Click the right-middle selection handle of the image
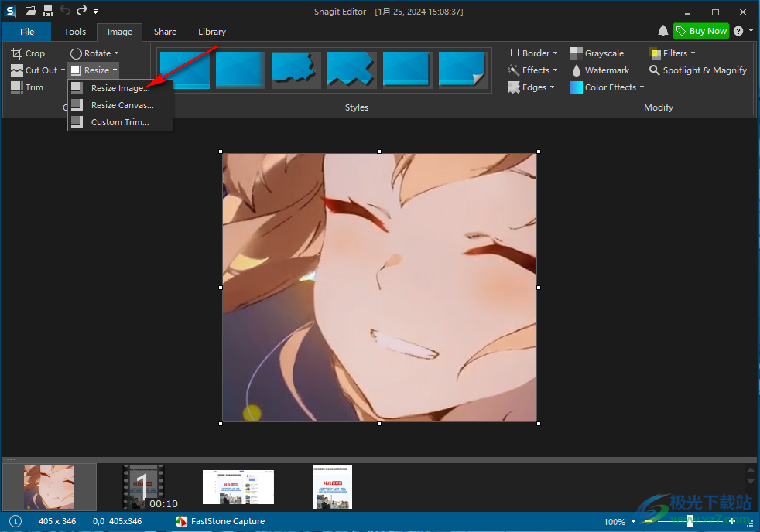Image resolution: width=760 pixels, height=532 pixels. tap(539, 288)
